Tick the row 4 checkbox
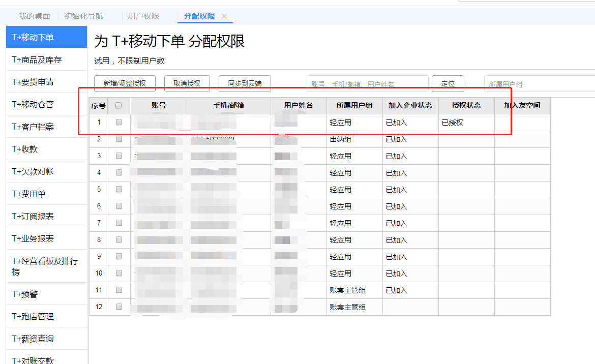This screenshot has width=595, height=364. point(119,172)
